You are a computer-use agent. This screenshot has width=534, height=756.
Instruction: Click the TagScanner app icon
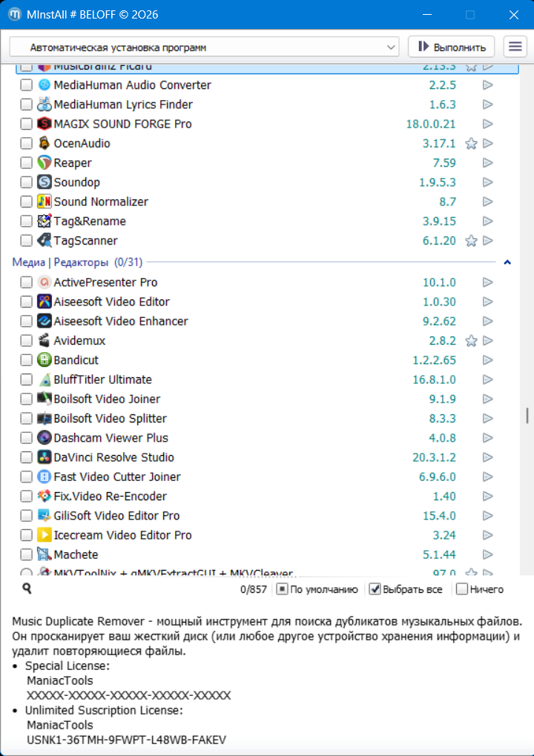[44, 241]
